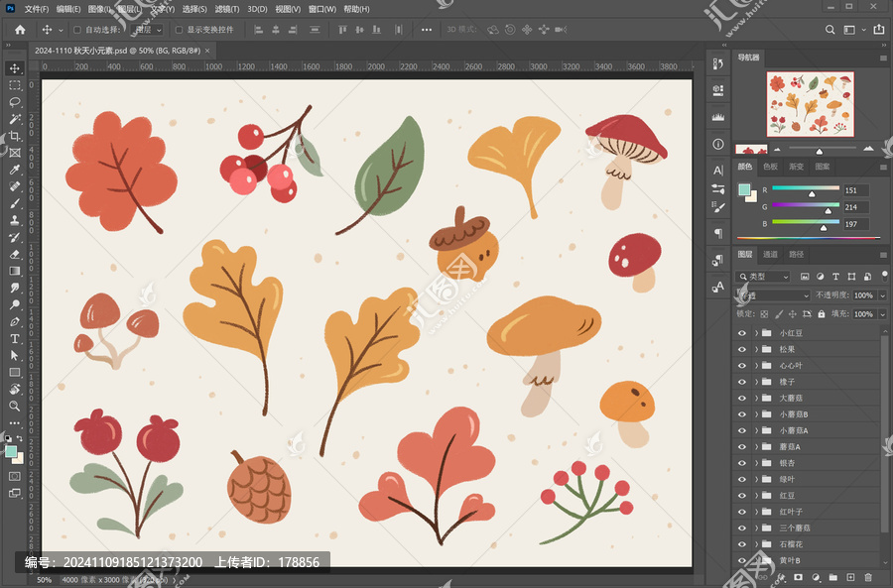Click the align left edges icon
The width and height of the screenshot is (893, 588).
(x=259, y=30)
